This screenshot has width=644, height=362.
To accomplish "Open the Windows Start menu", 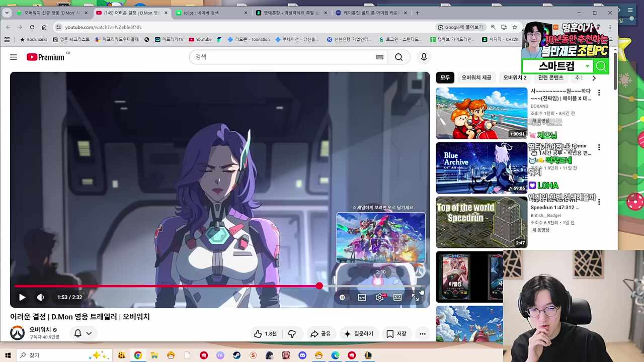I will [8, 355].
